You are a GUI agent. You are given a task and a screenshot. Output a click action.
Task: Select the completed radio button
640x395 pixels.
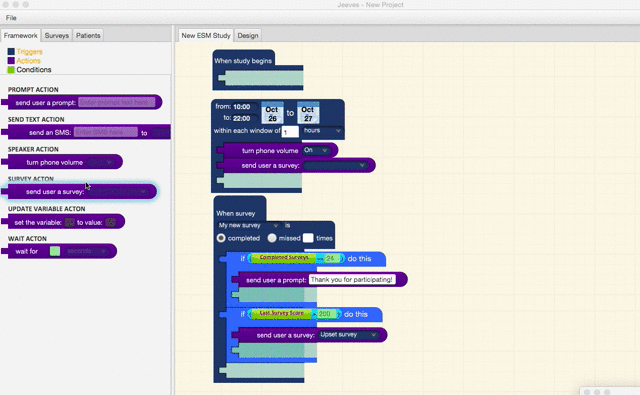tap(221, 238)
